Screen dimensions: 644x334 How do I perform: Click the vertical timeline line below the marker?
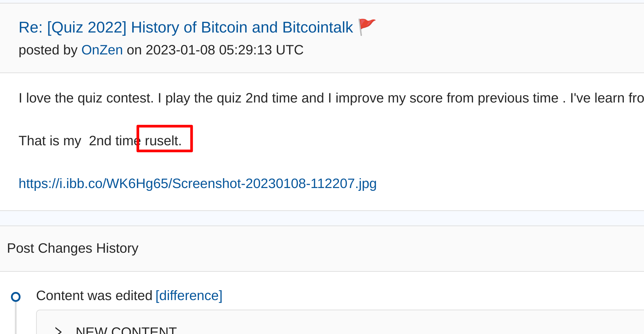point(16,318)
